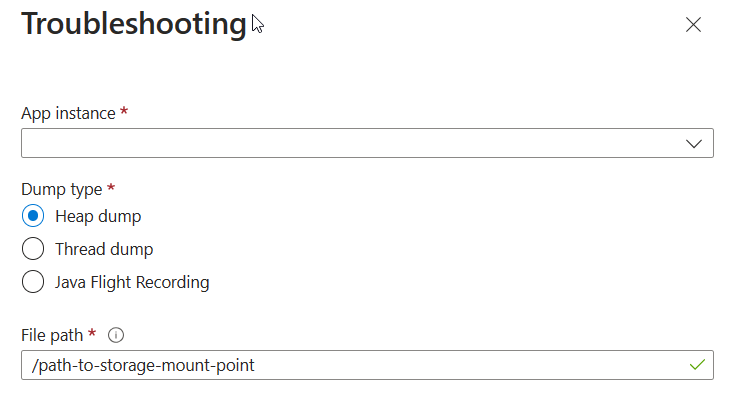Click the Troubleshooting heading

tap(134, 23)
